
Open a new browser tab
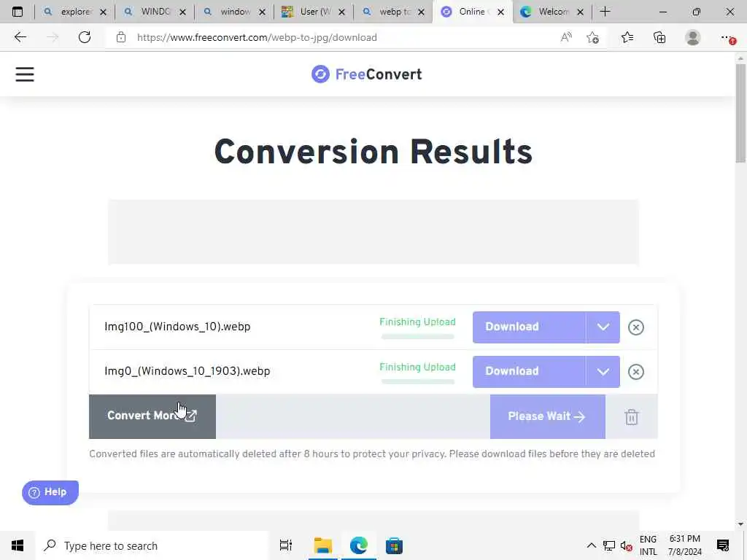605,12
